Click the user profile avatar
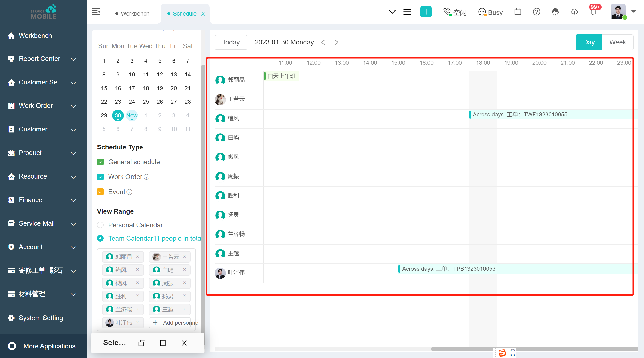Image resolution: width=644 pixels, height=358 pixels. click(618, 12)
